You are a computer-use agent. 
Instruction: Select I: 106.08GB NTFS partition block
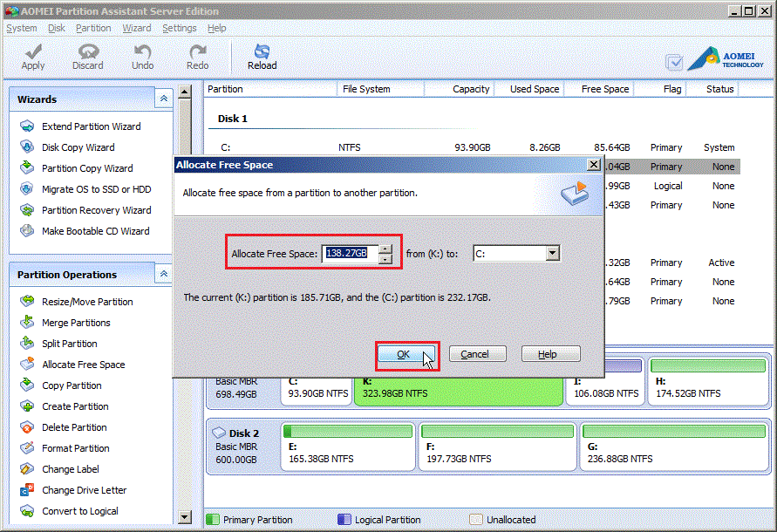605,382
